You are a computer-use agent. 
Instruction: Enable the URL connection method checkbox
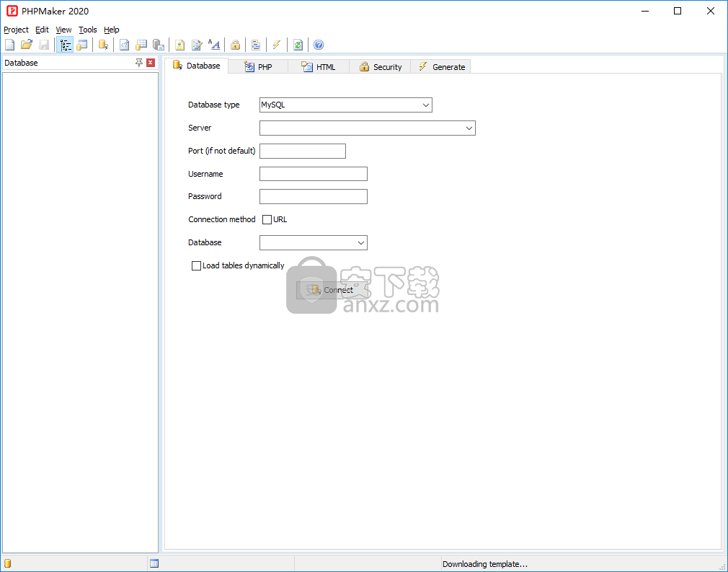point(267,219)
